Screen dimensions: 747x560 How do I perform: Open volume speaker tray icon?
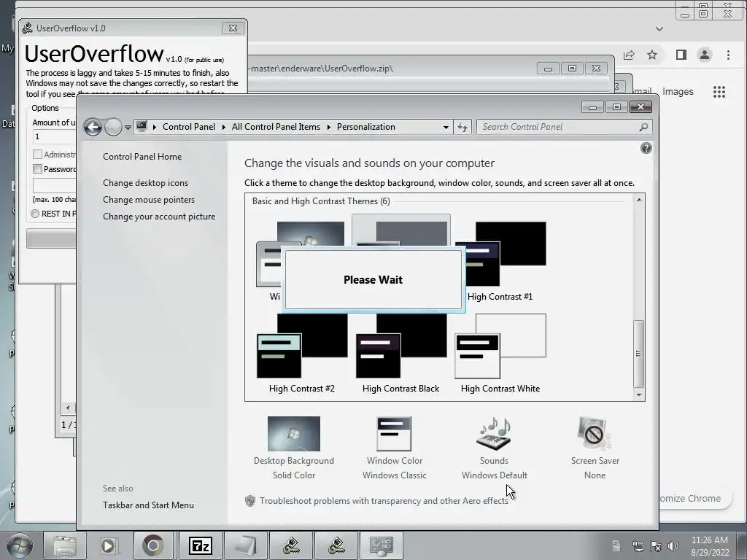coord(673,545)
